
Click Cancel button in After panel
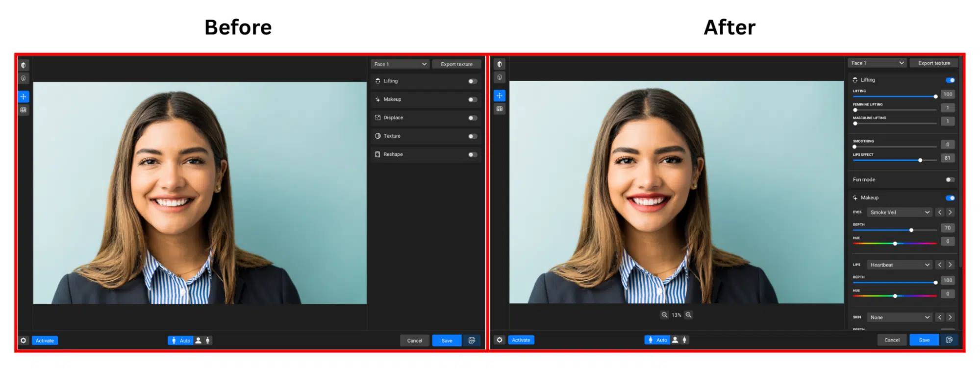tap(892, 340)
